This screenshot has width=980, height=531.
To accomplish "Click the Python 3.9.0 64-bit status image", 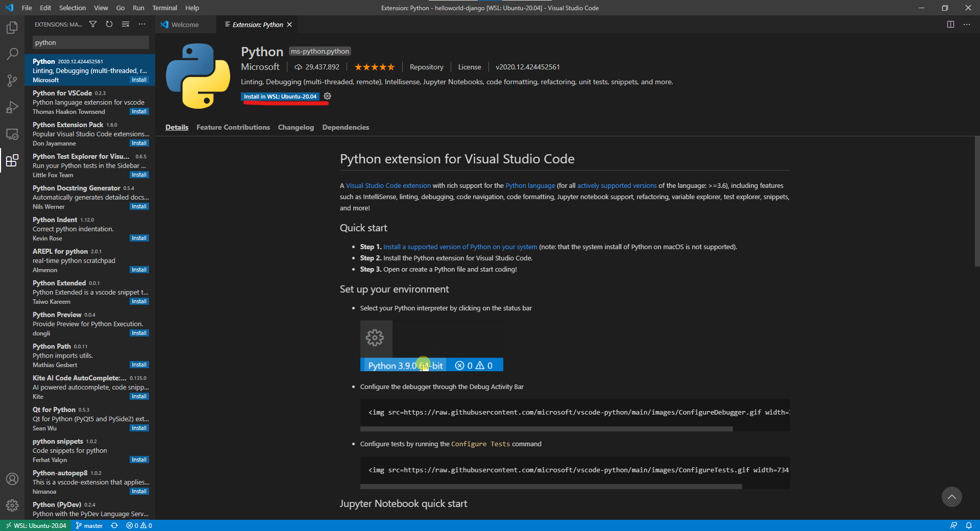I will coord(432,346).
